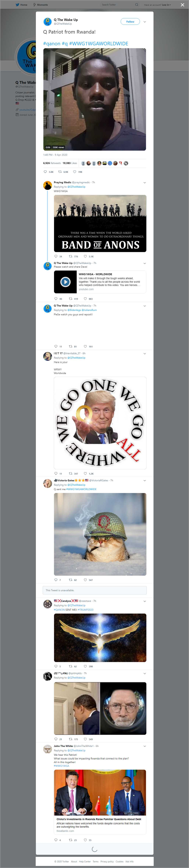Follow the Q The Wake Up account

click(130, 22)
